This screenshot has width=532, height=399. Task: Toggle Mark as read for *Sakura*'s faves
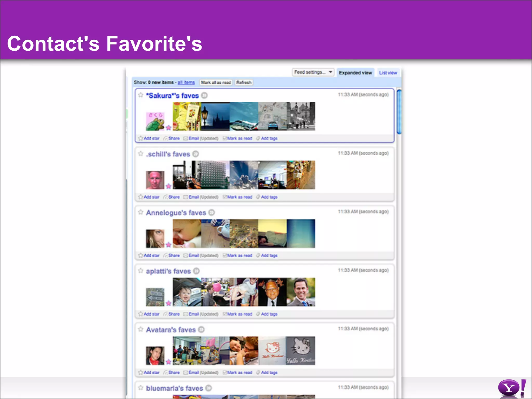click(x=237, y=138)
